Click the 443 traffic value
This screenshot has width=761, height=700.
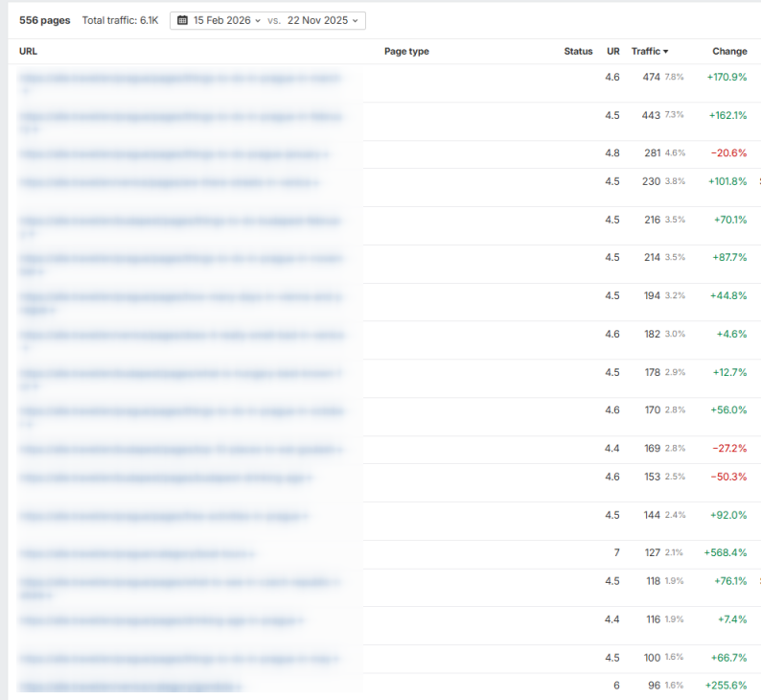click(652, 115)
